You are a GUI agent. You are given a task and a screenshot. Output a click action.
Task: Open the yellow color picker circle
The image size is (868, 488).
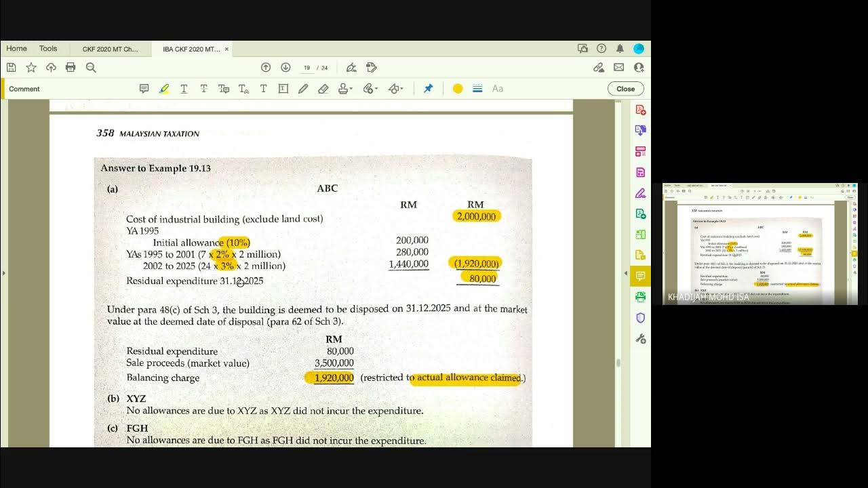pos(458,89)
